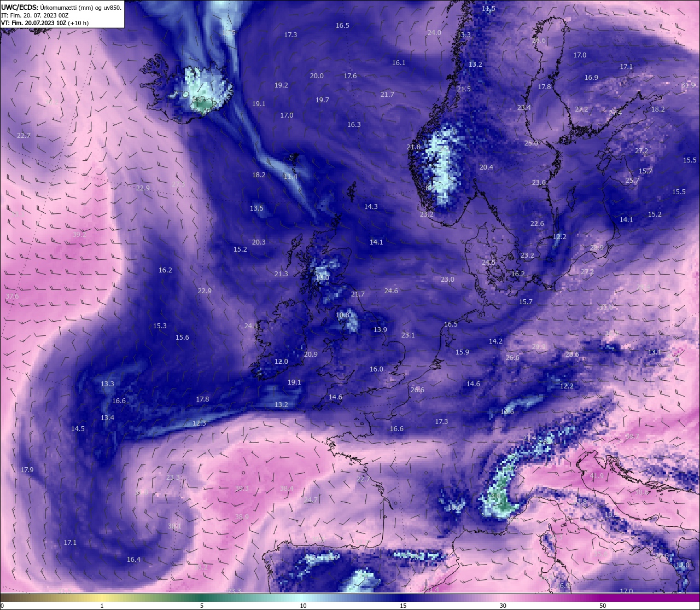This screenshot has height=610, width=700.
Task: Click the color scale label '1'
Action: (102, 606)
